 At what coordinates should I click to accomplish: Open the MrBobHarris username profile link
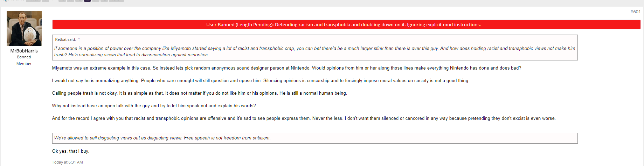pos(24,51)
